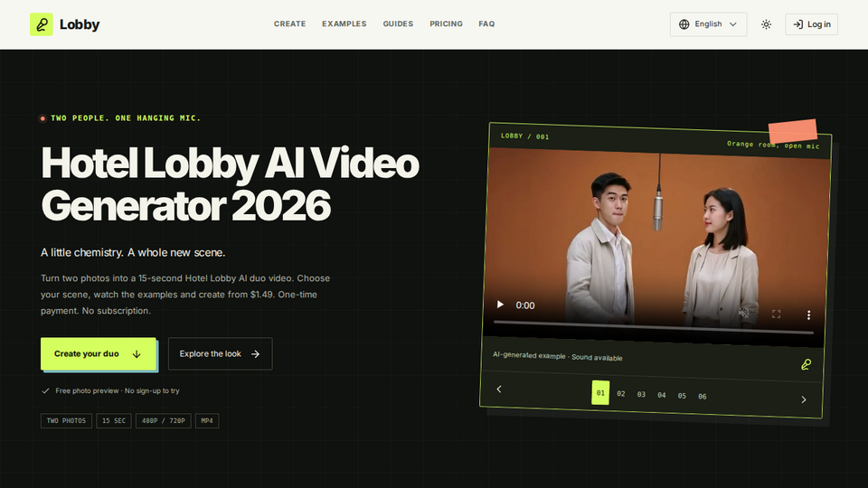Navigate to PRICING
This screenshot has width=868, height=488.
click(x=446, y=23)
